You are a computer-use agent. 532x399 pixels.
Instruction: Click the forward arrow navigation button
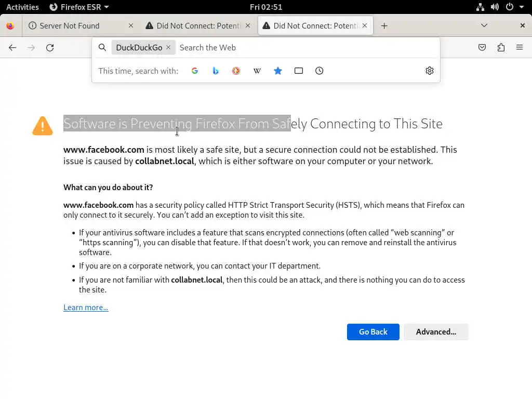(x=31, y=47)
